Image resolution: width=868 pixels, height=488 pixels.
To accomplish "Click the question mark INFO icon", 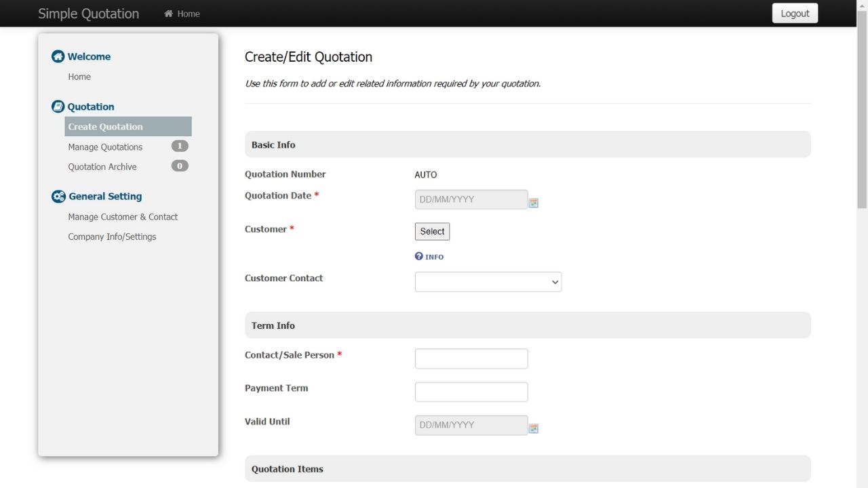I will [x=419, y=256].
